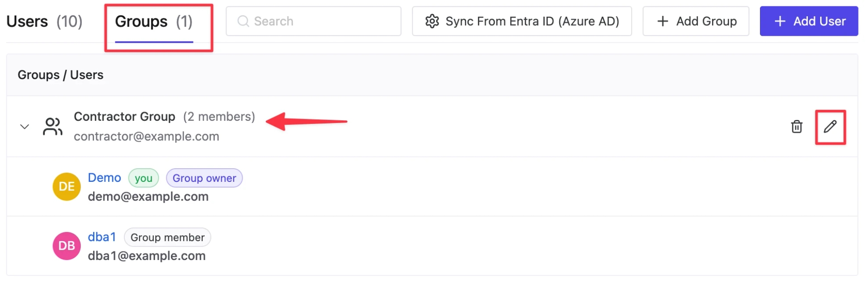Open the dba1 user link
The width and height of the screenshot is (868, 289).
[102, 237]
